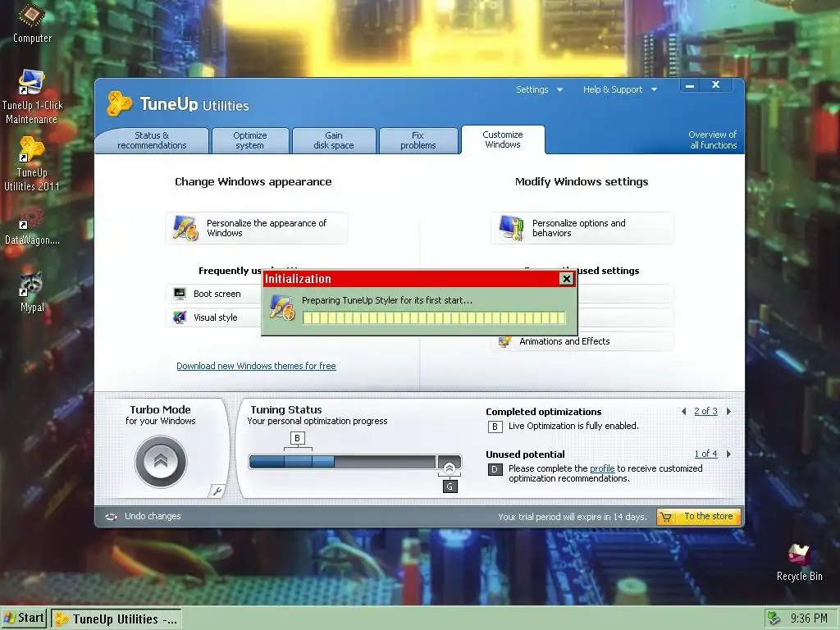Open Turbo Mode wrench settings icon

coord(217,491)
